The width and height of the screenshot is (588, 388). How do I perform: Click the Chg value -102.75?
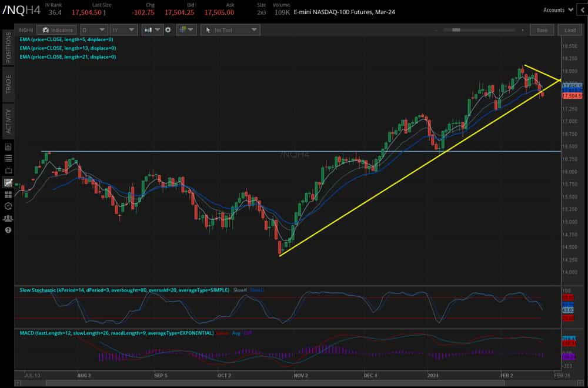[x=143, y=13]
